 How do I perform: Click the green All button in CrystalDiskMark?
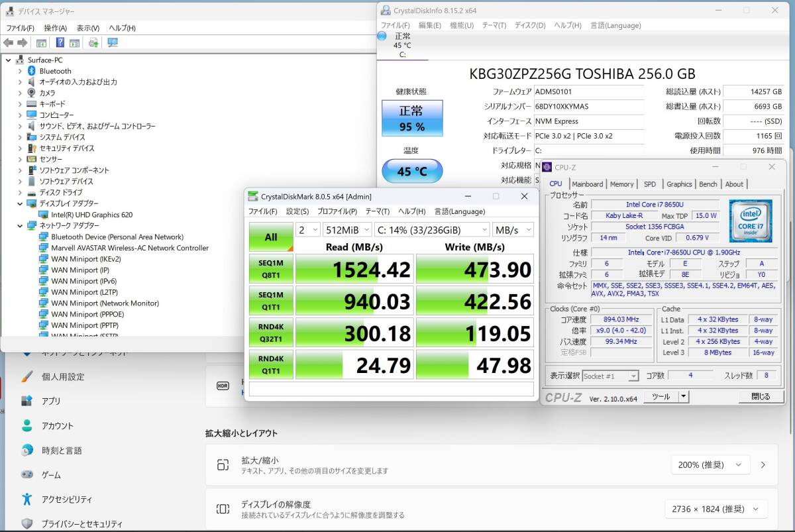coord(271,237)
